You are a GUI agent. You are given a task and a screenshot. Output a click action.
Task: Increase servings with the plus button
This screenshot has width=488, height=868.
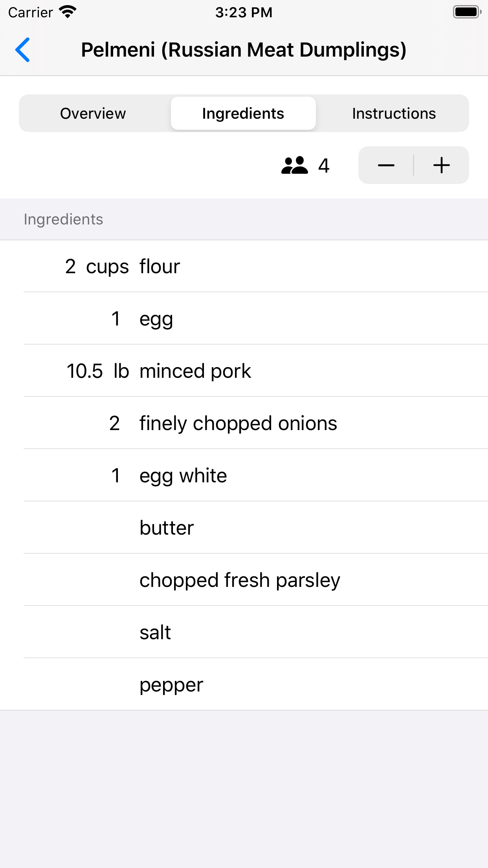pyautogui.click(x=441, y=166)
